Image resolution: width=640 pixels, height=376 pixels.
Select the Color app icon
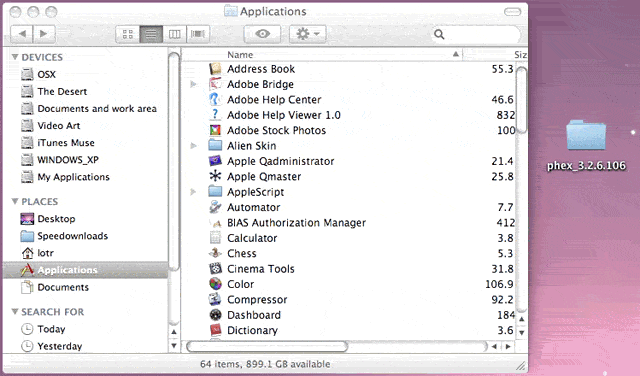[215, 284]
